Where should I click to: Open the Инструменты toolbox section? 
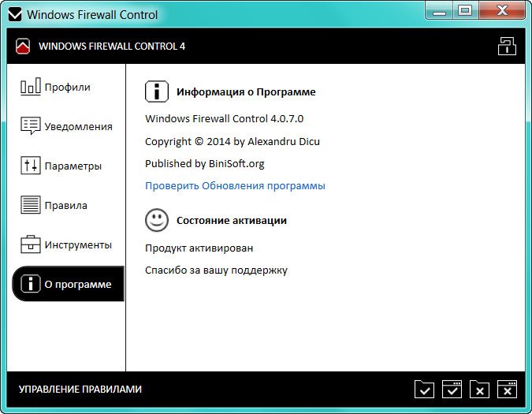pos(66,244)
